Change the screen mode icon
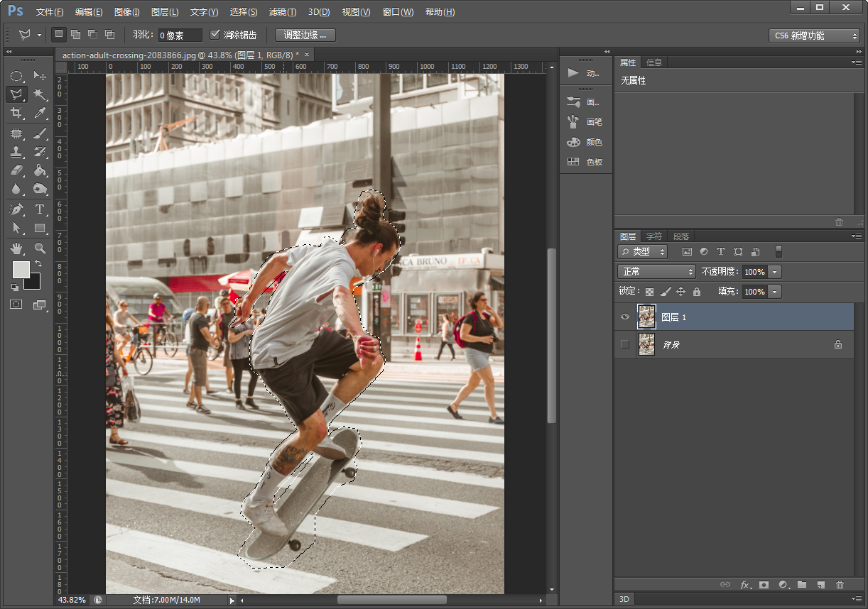 [x=39, y=304]
